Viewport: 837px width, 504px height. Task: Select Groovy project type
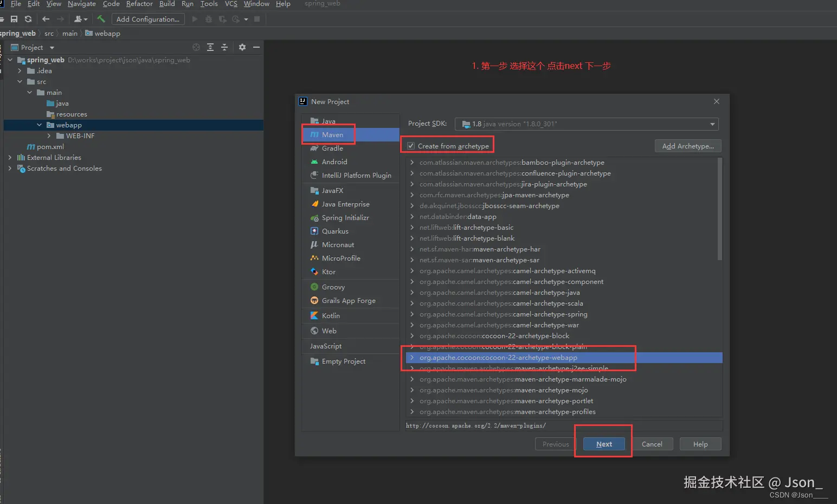click(x=351, y=287)
